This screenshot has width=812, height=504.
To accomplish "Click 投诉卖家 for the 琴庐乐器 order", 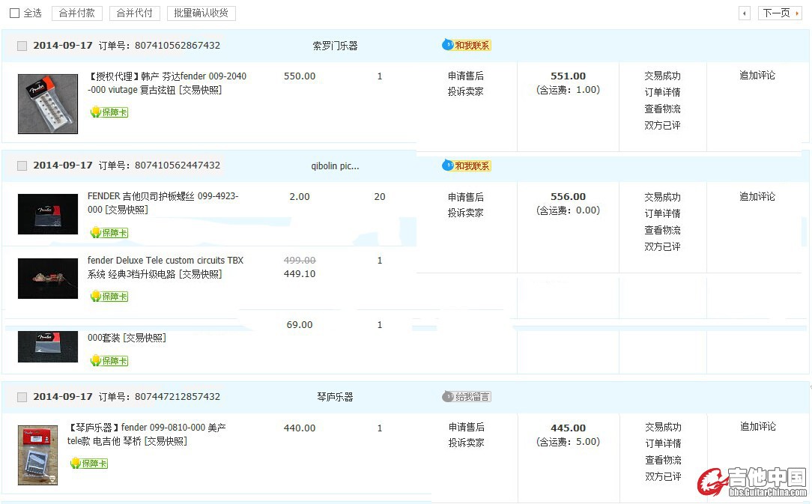I will (466, 443).
